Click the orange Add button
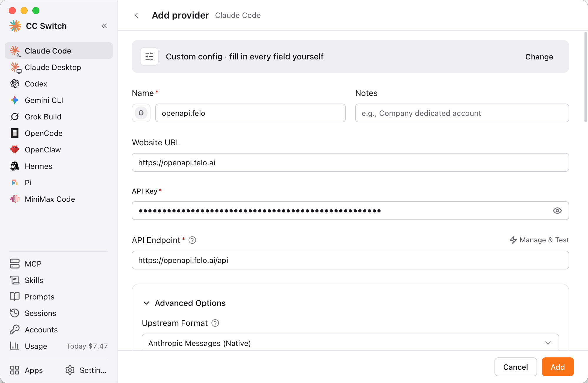The width and height of the screenshot is (588, 383). pos(558,367)
